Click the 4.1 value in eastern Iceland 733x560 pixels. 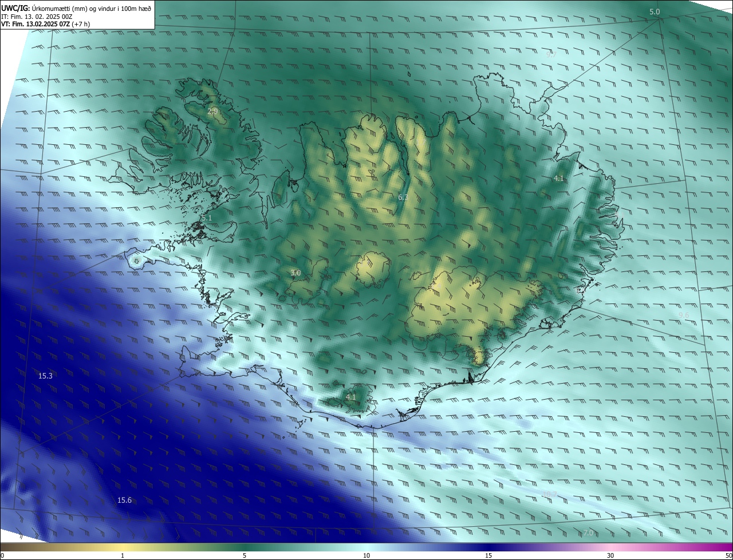[x=559, y=179]
